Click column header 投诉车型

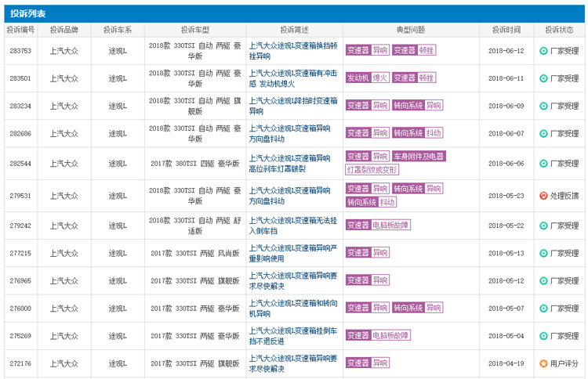[195, 30]
